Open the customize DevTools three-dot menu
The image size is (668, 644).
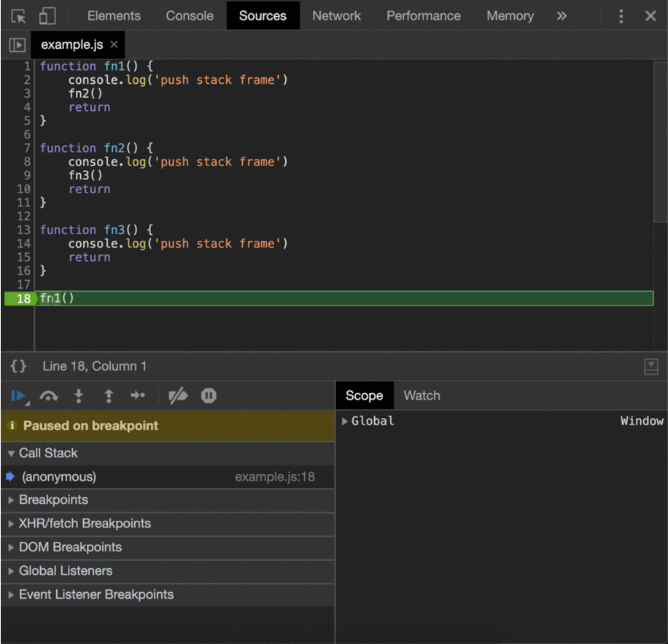(621, 16)
